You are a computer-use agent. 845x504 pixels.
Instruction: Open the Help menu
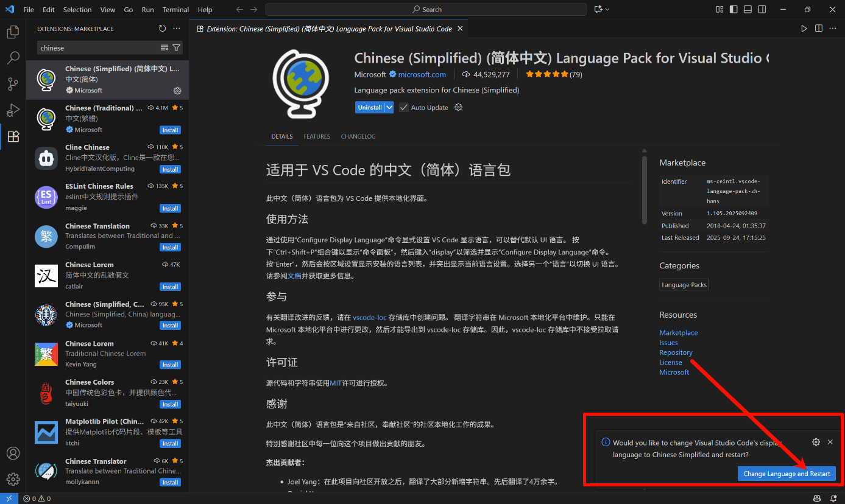click(x=205, y=10)
